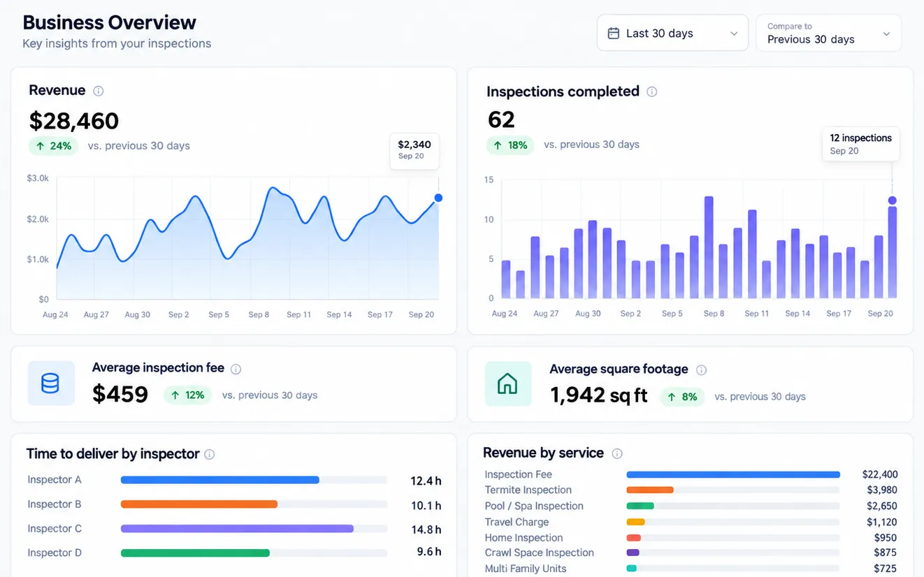
Task: Click the 12% badge for average inspection fee
Action: pos(188,395)
